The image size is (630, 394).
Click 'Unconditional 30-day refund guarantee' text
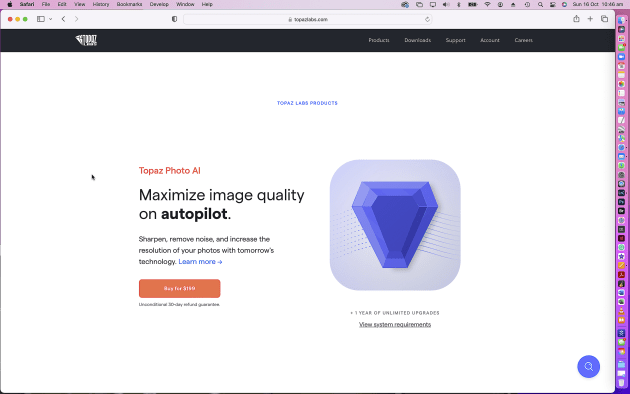[x=179, y=304]
